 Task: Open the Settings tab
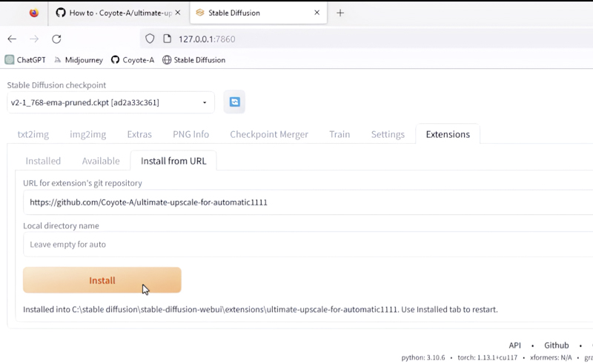coord(388,134)
